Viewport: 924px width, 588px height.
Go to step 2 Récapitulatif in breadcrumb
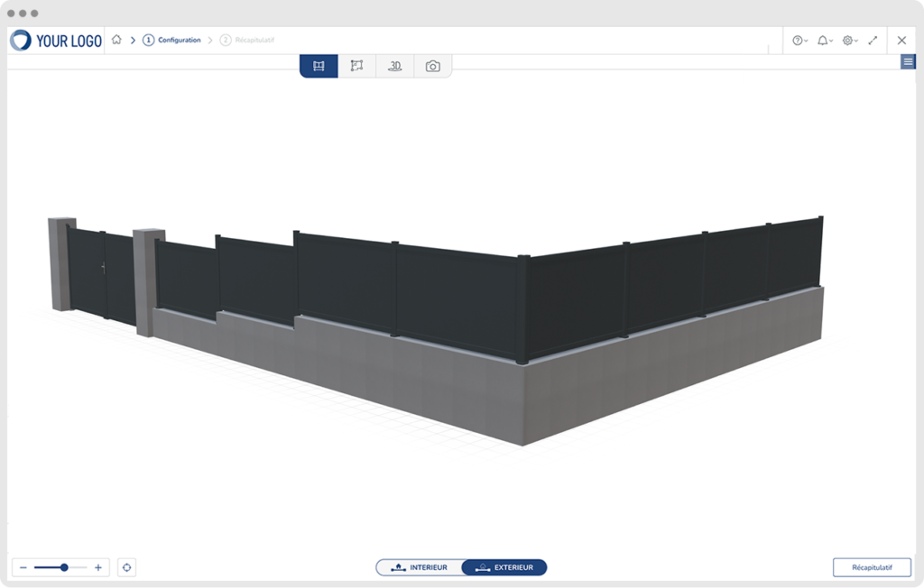pyautogui.click(x=247, y=41)
